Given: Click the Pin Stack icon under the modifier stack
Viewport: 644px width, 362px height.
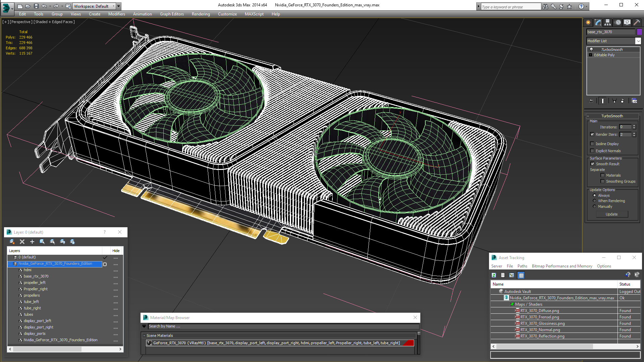Looking at the screenshot, I should pyautogui.click(x=591, y=101).
